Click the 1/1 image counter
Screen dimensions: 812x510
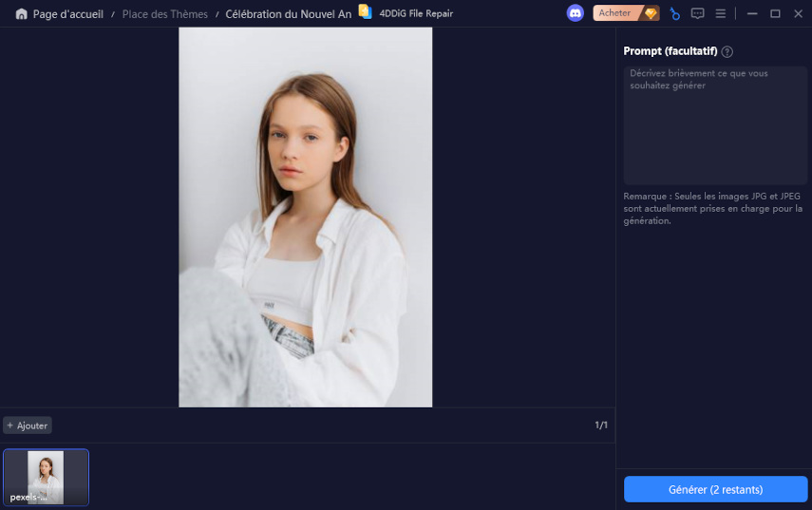[601, 425]
